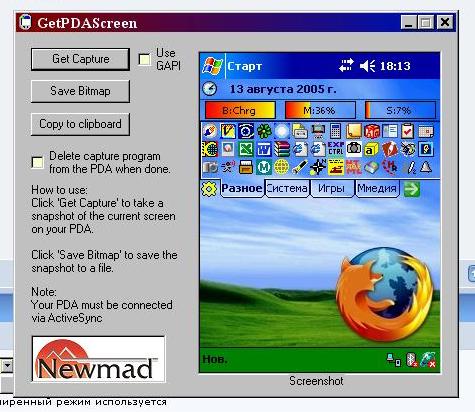Click the Save Bitmap button
475x412 pixels.
click(80, 91)
